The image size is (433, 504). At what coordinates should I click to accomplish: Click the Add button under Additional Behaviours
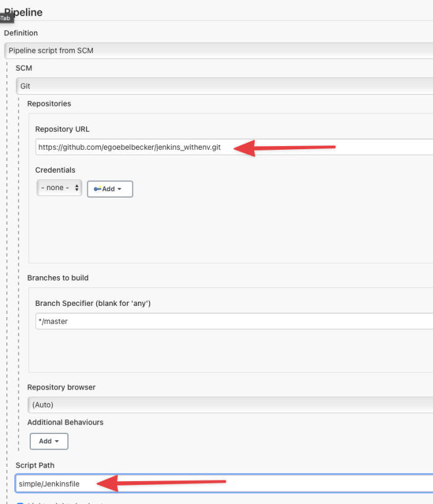point(49,441)
